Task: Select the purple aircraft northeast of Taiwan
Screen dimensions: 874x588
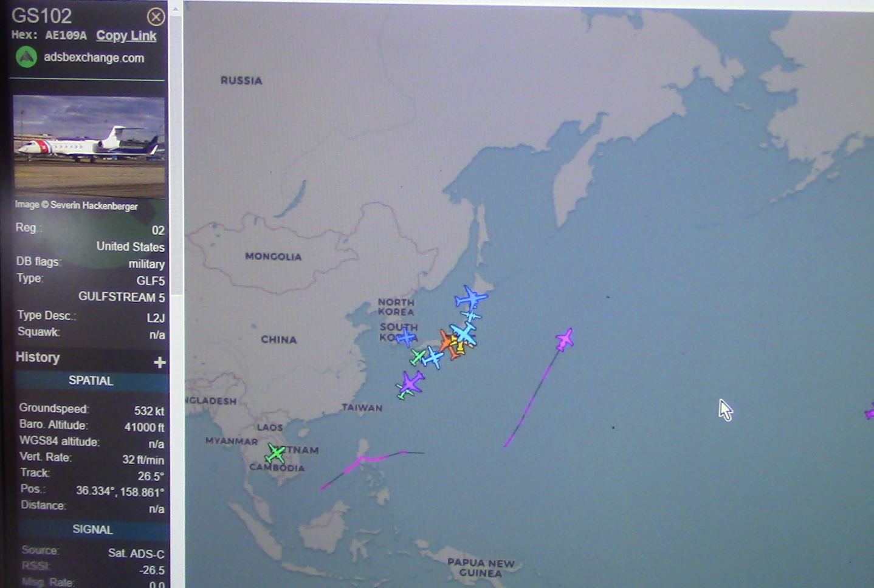Action: (x=411, y=383)
